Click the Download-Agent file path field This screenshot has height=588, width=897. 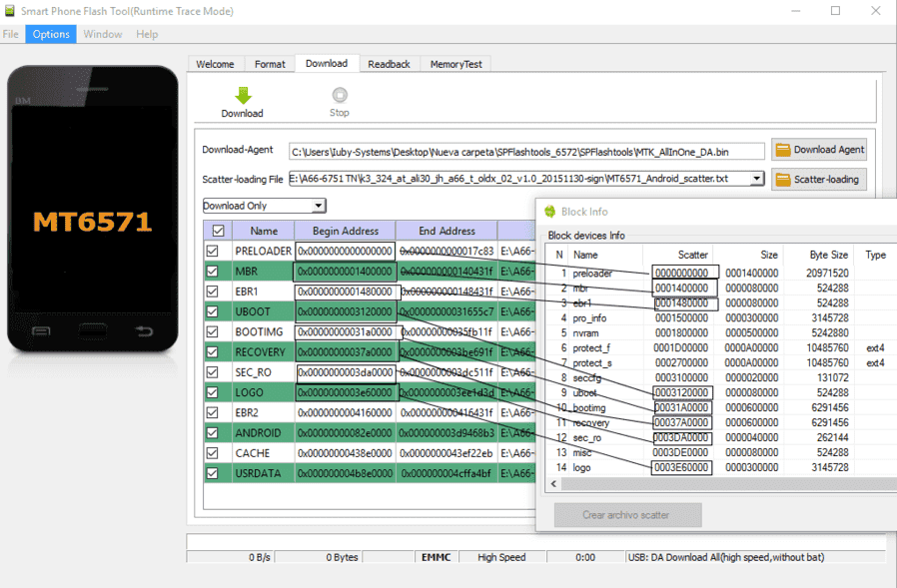tap(526, 152)
